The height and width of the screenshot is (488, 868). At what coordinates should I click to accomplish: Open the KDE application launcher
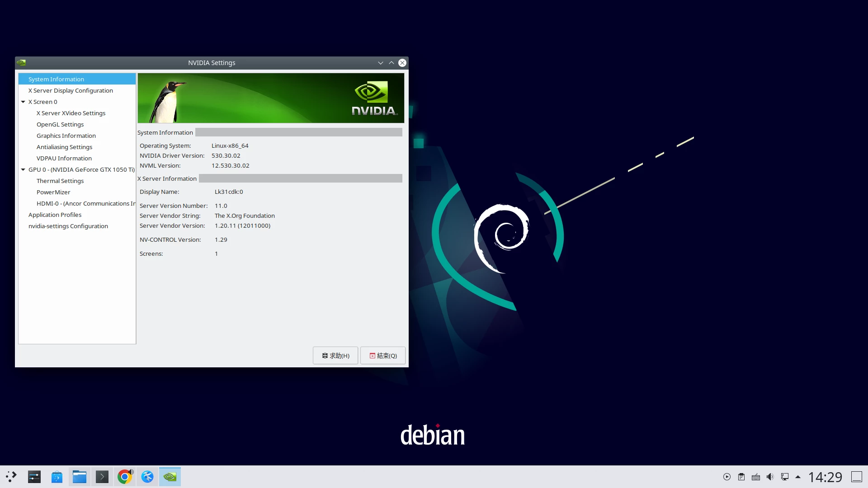[x=11, y=477]
